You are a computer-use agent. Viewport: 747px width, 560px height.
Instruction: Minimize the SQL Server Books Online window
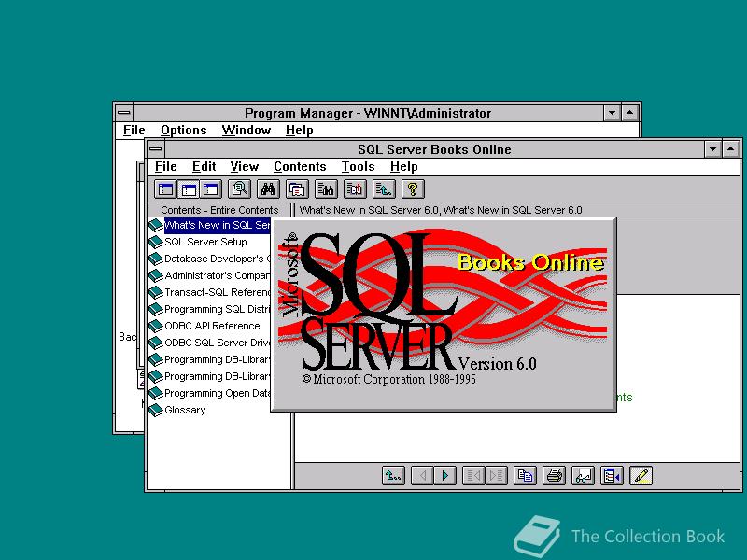click(x=712, y=149)
